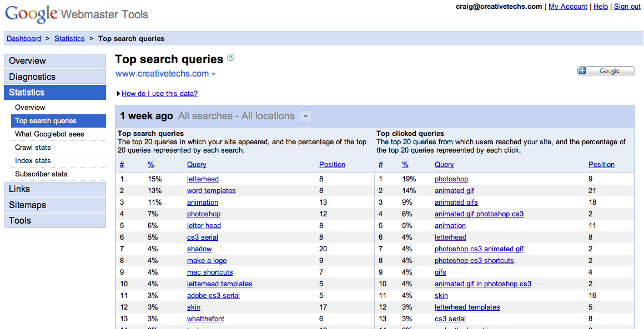Viewport: 644px width, 329px height.
Task: Open the Overview section in sidebar top
Action: pos(55,61)
